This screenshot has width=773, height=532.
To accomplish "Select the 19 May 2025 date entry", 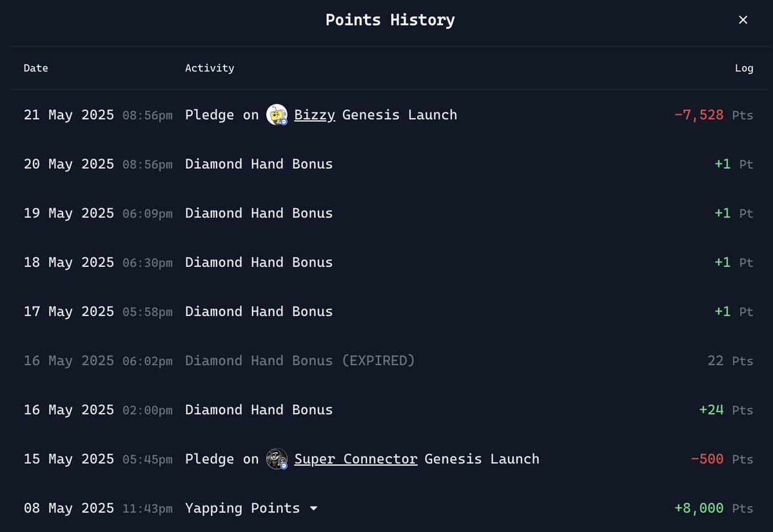I will coord(68,213).
